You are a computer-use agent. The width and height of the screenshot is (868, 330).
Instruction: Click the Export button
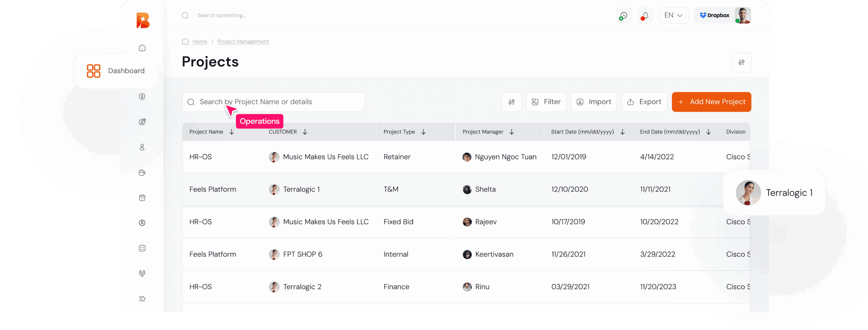coord(644,102)
